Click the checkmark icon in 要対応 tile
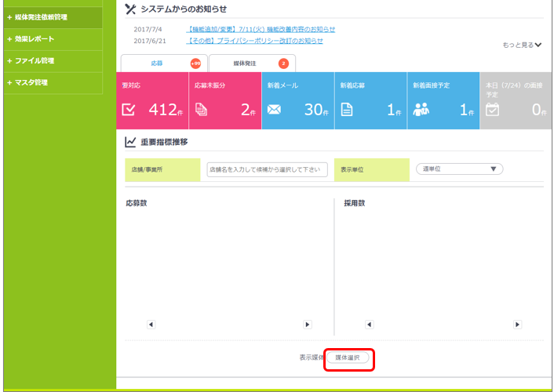The height and width of the screenshot is (392, 554). tap(129, 111)
